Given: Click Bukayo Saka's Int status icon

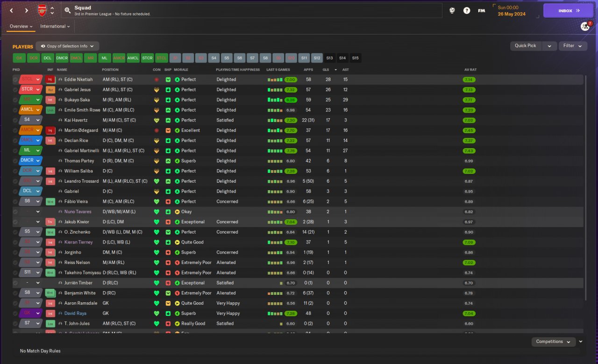Looking at the screenshot, I should click(50, 100).
